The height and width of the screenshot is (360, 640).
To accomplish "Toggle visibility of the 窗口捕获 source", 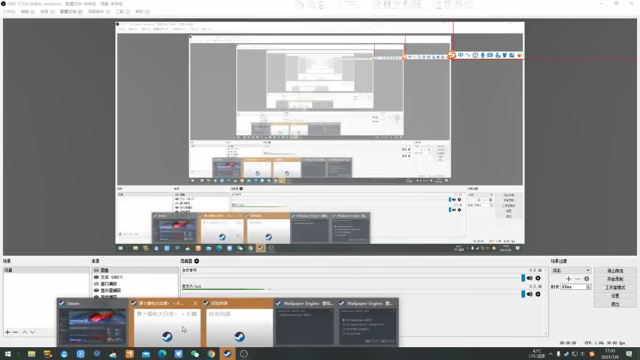I will (x=96, y=284).
